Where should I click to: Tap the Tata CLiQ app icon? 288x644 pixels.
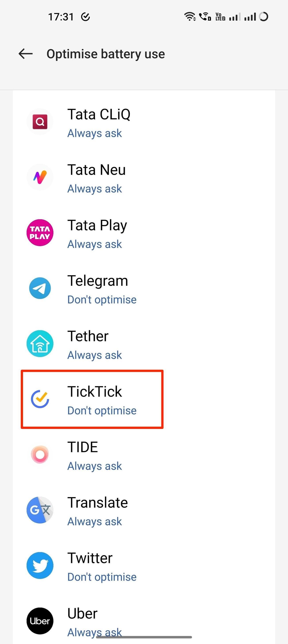click(40, 122)
